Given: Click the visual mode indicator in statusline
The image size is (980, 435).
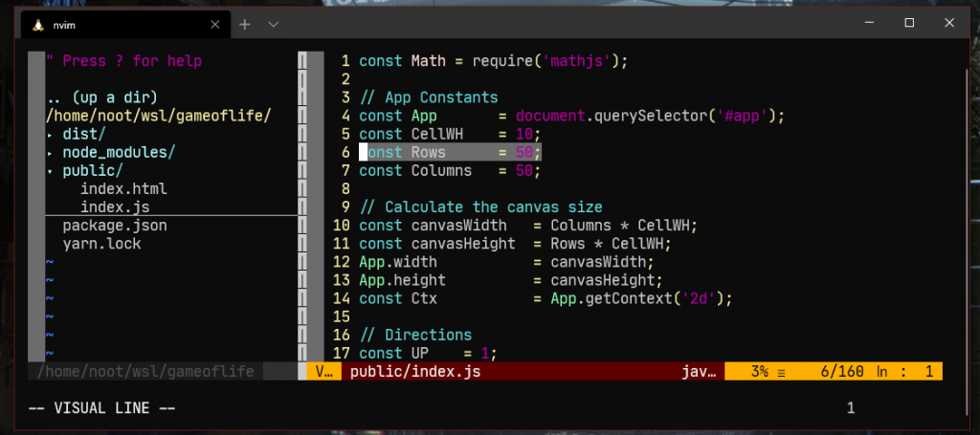Looking at the screenshot, I should click(x=323, y=372).
